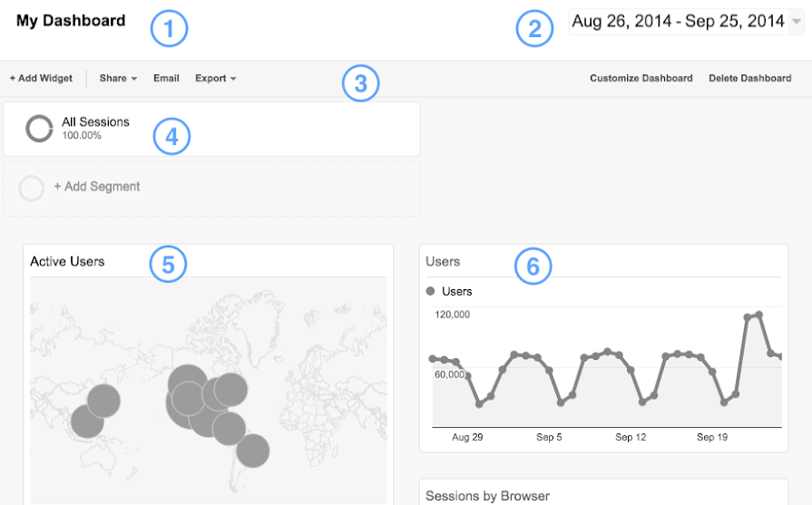Image resolution: width=812 pixels, height=505 pixels.
Task: Open Customize Dashboard
Action: [x=641, y=79]
